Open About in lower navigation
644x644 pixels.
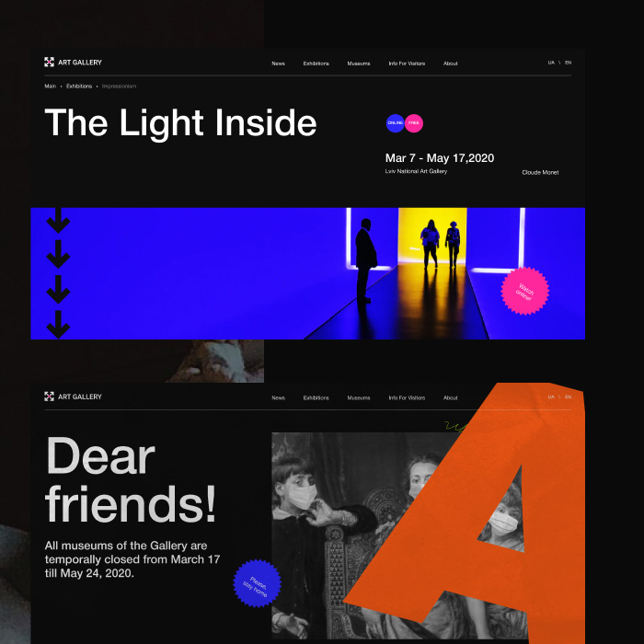point(450,398)
